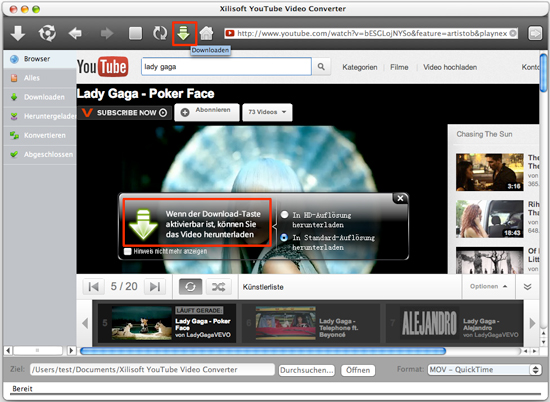
Task: Click sidebar horizontal scroll left arrow
Action: click(8, 350)
